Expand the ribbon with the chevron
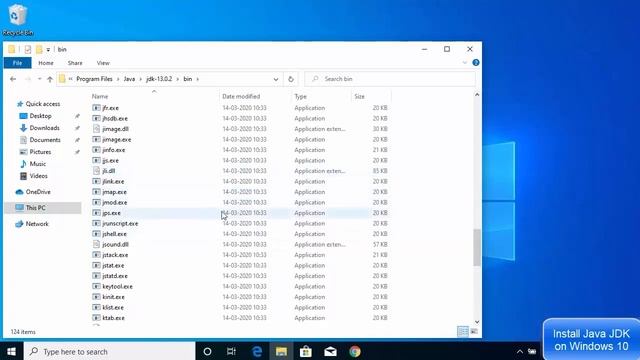Image resolution: width=640 pixels, height=360 pixels. (464, 63)
